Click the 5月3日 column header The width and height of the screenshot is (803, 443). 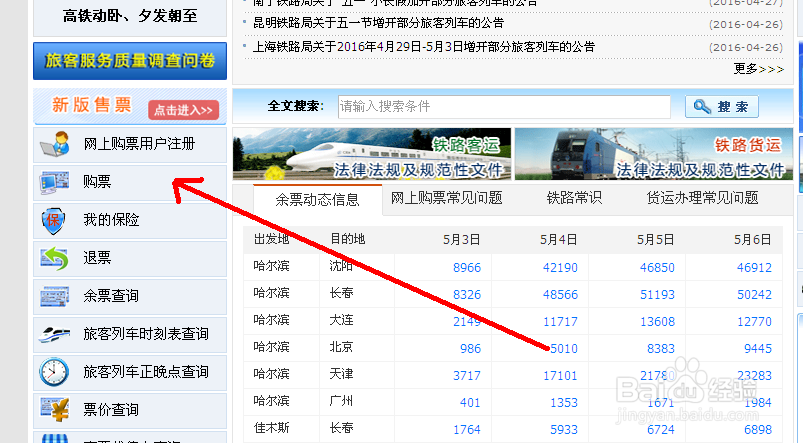pyautogui.click(x=461, y=240)
